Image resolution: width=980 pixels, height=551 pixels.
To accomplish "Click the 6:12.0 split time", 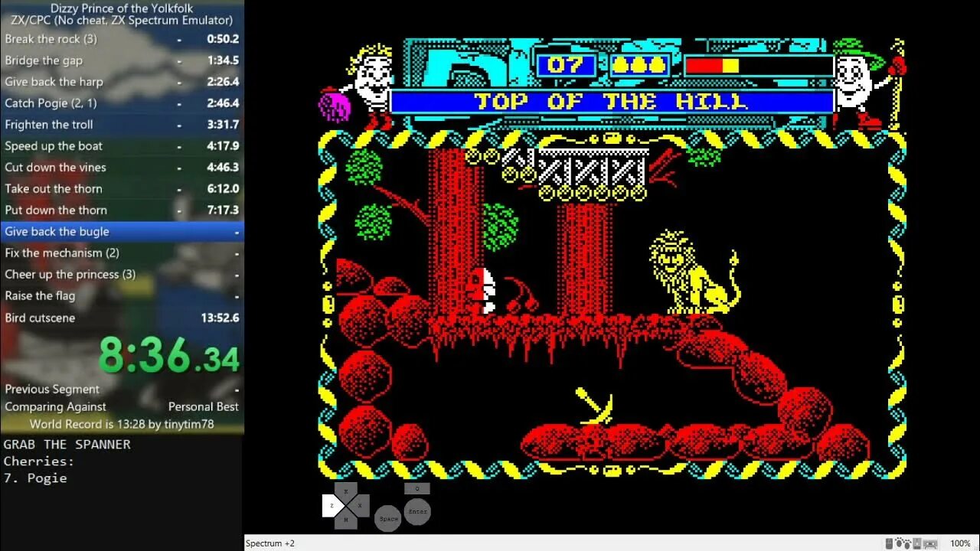I will tap(223, 188).
